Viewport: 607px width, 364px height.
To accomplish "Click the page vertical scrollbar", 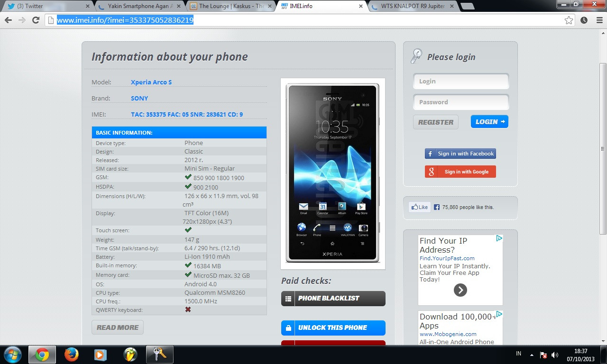I will 603,148.
